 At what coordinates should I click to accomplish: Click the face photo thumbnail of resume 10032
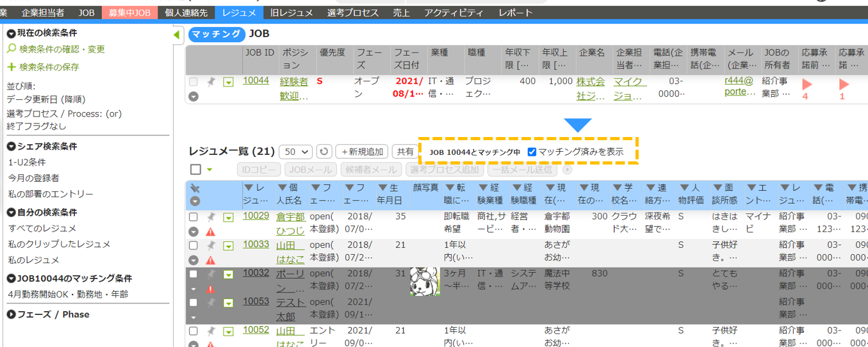coord(424,282)
